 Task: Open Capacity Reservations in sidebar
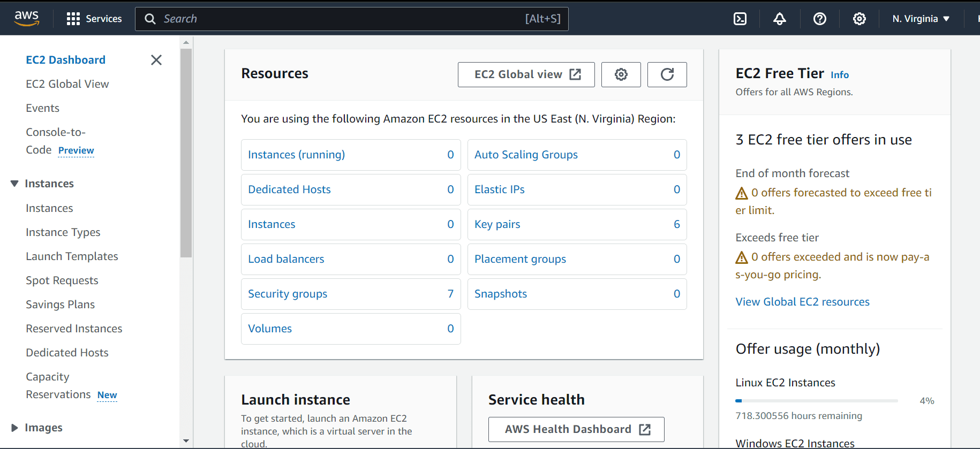(x=71, y=385)
